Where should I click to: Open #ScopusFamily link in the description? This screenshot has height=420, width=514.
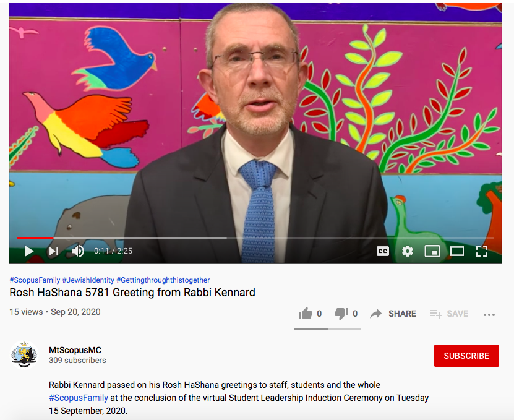[x=79, y=398]
